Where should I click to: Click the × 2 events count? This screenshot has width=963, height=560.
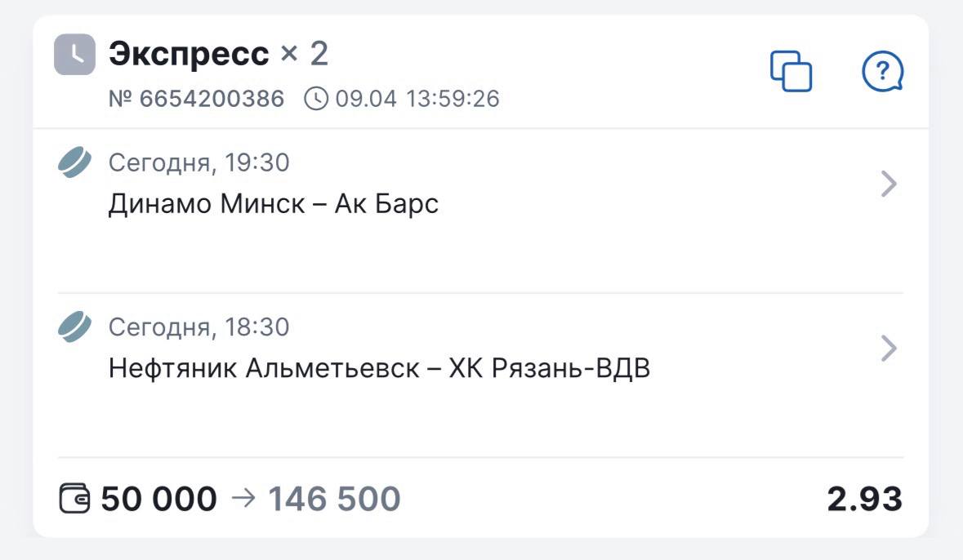pos(304,55)
